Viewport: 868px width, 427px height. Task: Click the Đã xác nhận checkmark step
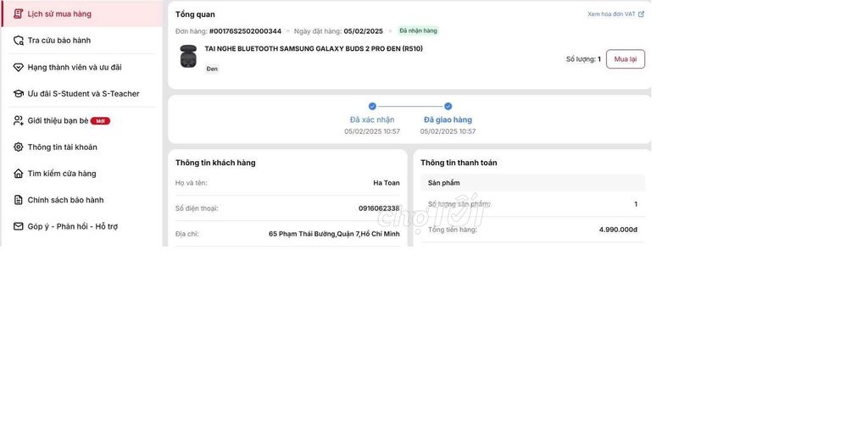pyautogui.click(x=372, y=106)
